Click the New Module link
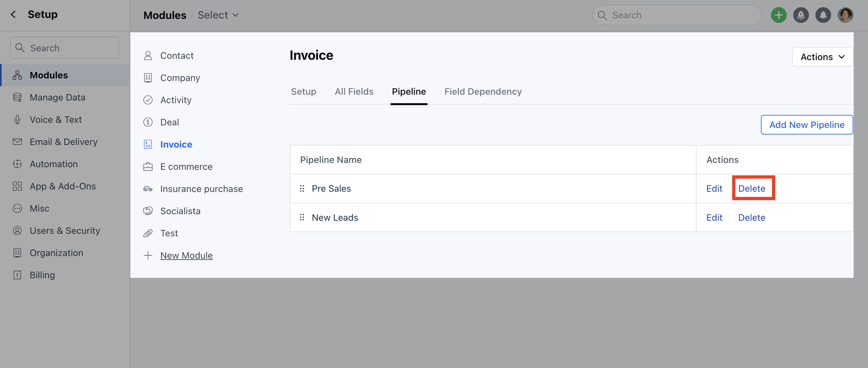This screenshot has height=368, width=868. pos(186,255)
